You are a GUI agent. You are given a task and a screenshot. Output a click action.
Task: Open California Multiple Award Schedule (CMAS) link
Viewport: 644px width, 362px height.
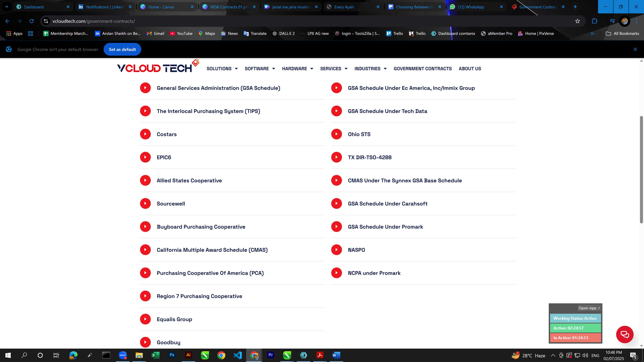tap(212, 250)
